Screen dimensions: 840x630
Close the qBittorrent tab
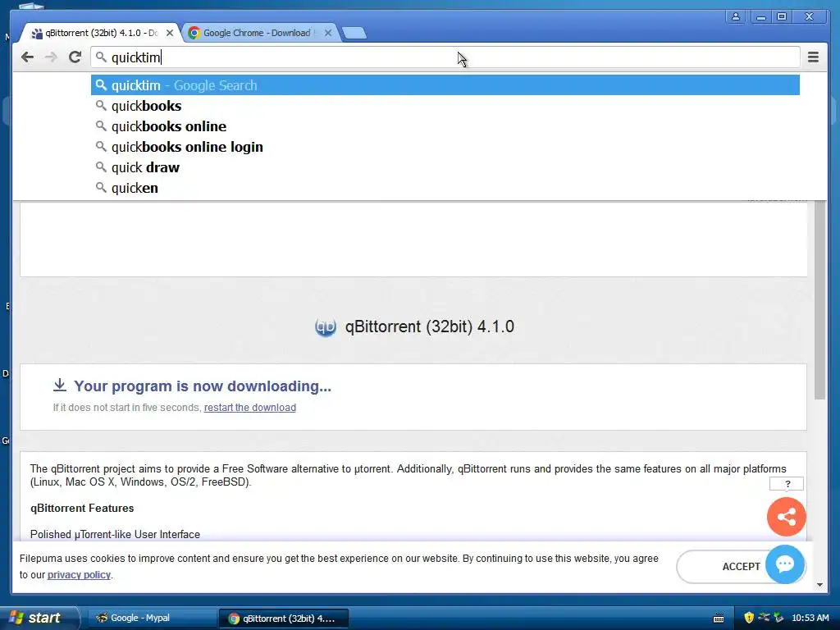click(169, 33)
